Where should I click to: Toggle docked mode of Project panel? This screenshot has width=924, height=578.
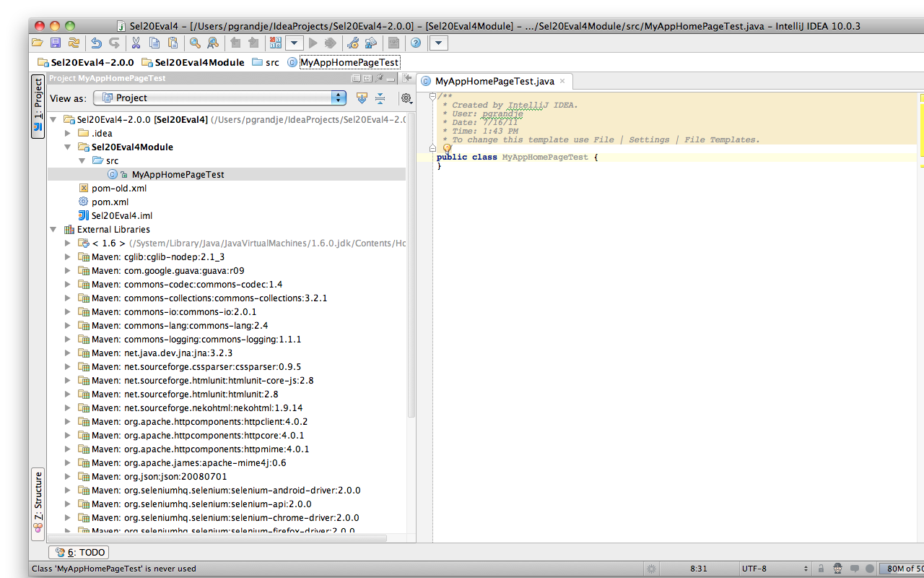367,78
